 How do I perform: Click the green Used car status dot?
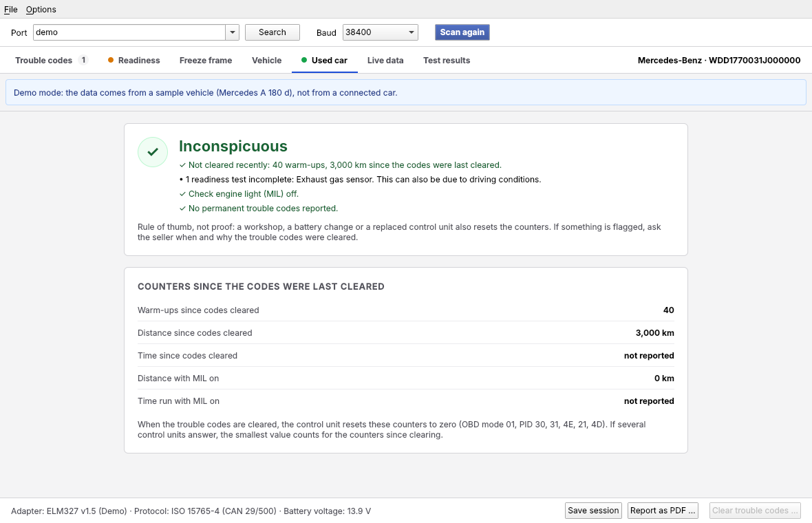click(x=304, y=60)
